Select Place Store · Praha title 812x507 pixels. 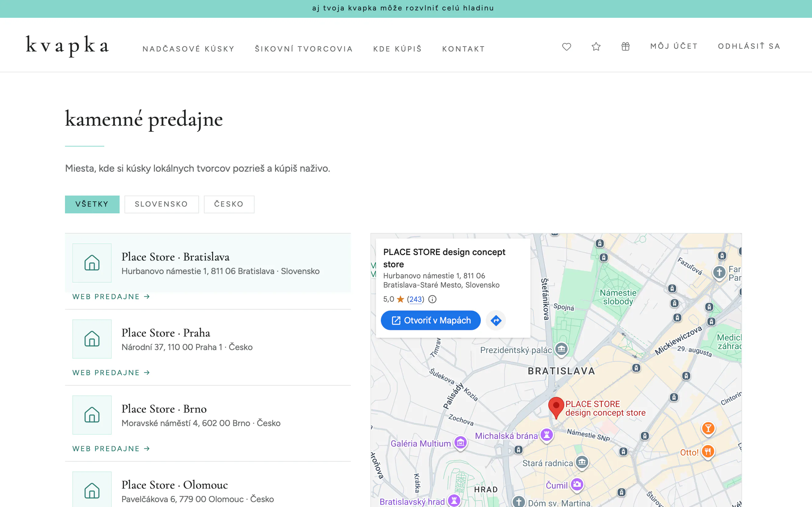click(166, 333)
